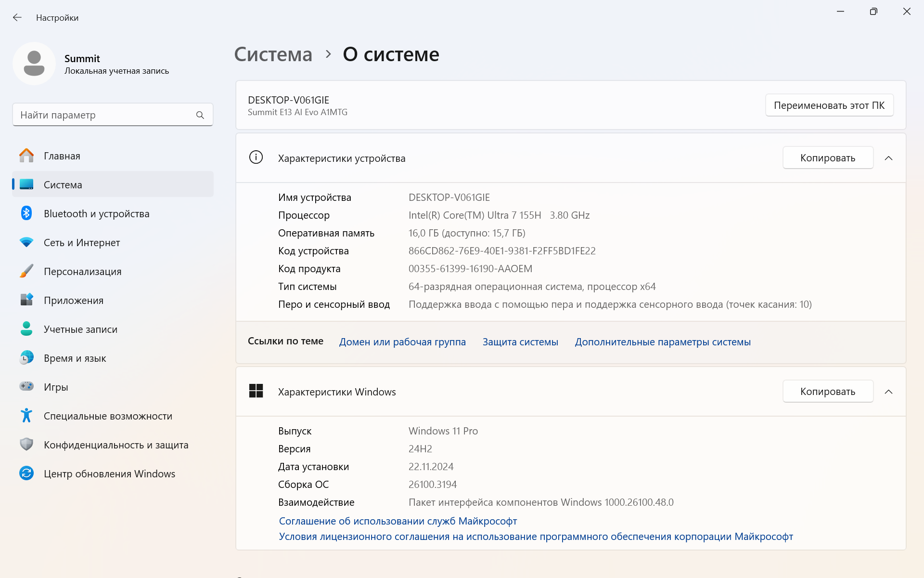Click the Personalization paintbrush icon
The image size is (924, 578).
(26, 271)
